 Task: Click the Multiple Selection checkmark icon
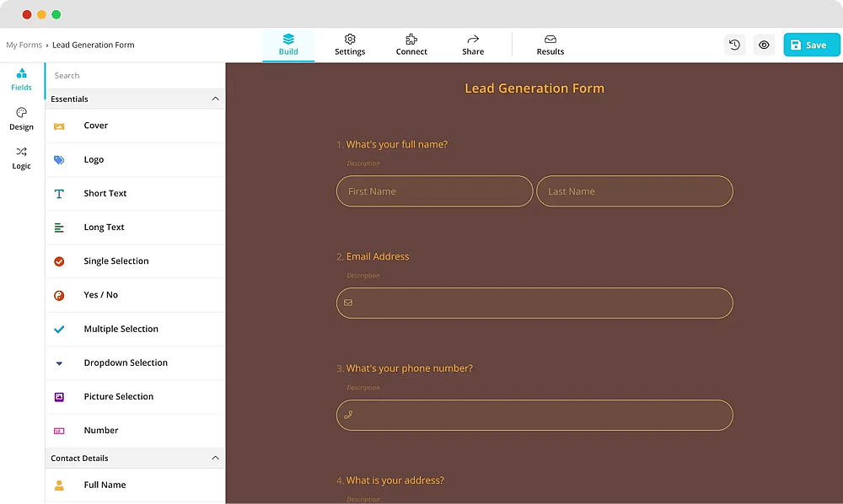click(x=59, y=330)
